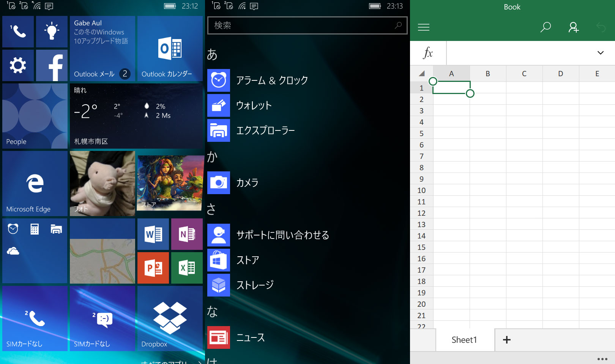The height and width of the screenshot is (364, 615).
Task: Open Share add-person icon in Excel
Action: point(573,27)
